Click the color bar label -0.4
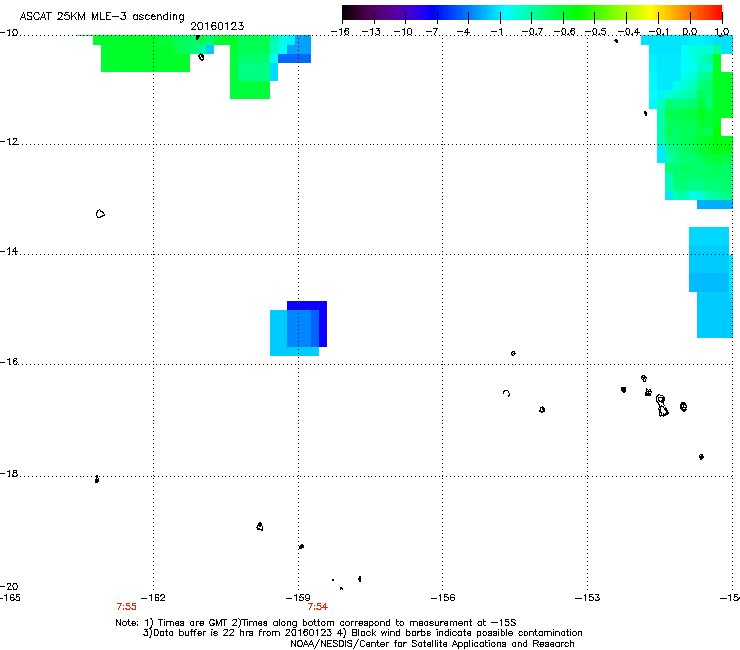The width and height of the screenshot is (740, 650). [629, 32]
